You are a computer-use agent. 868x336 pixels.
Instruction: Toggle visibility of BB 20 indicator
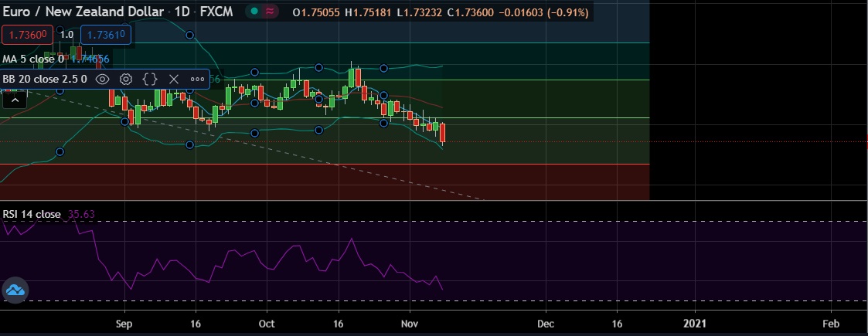coord(102,79)
